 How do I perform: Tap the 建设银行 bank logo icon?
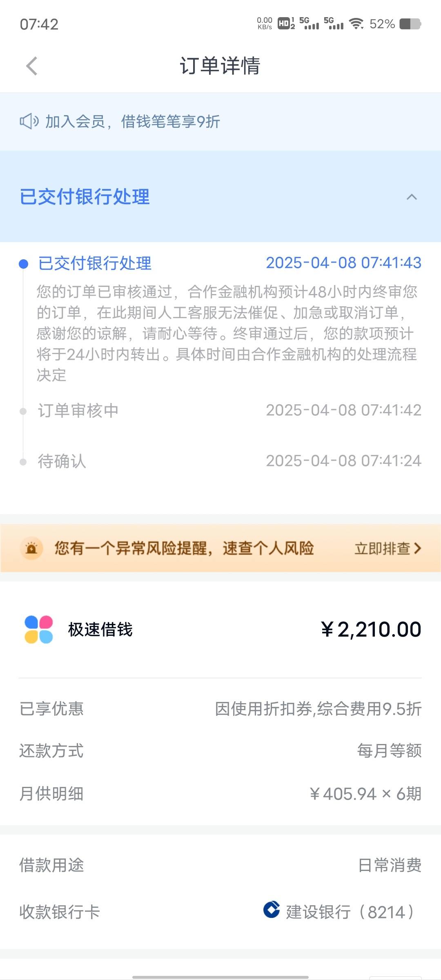tap(272, 909)
